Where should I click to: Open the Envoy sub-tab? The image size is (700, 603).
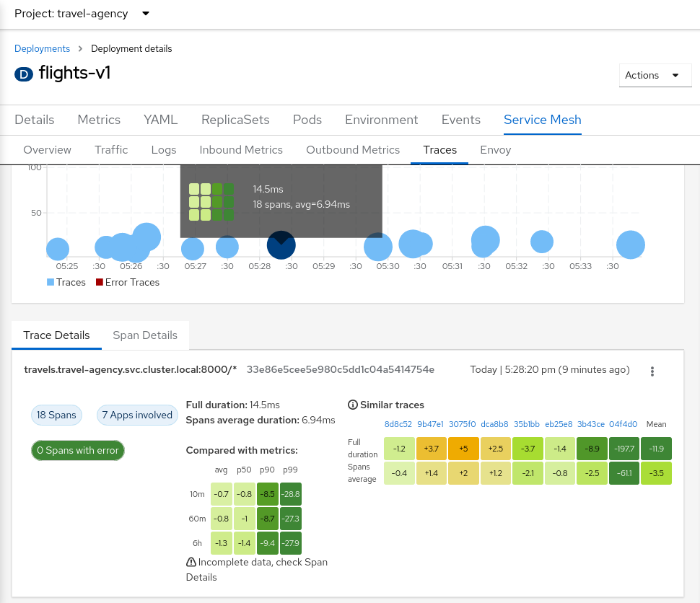(x=495, y=150)
